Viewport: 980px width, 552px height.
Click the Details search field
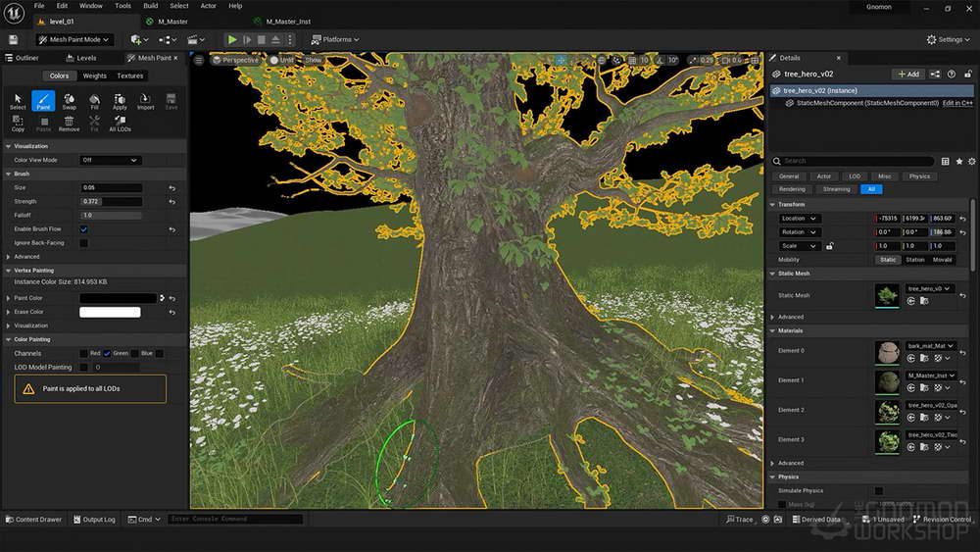pos(854,162)
